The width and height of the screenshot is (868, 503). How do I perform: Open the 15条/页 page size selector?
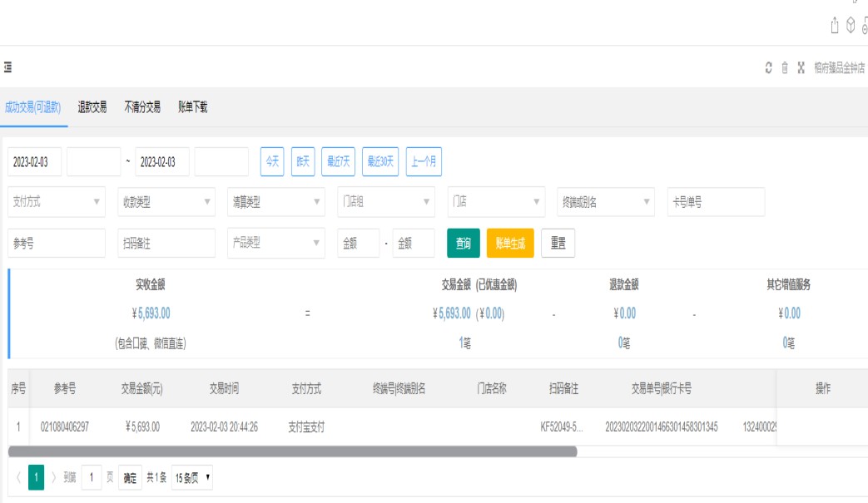pyautogui.click(x=191, y=478)
